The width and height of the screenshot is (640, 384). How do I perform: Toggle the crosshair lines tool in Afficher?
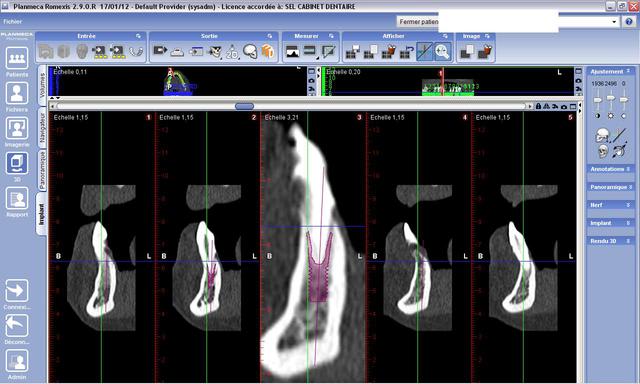(x=424, y=52)
